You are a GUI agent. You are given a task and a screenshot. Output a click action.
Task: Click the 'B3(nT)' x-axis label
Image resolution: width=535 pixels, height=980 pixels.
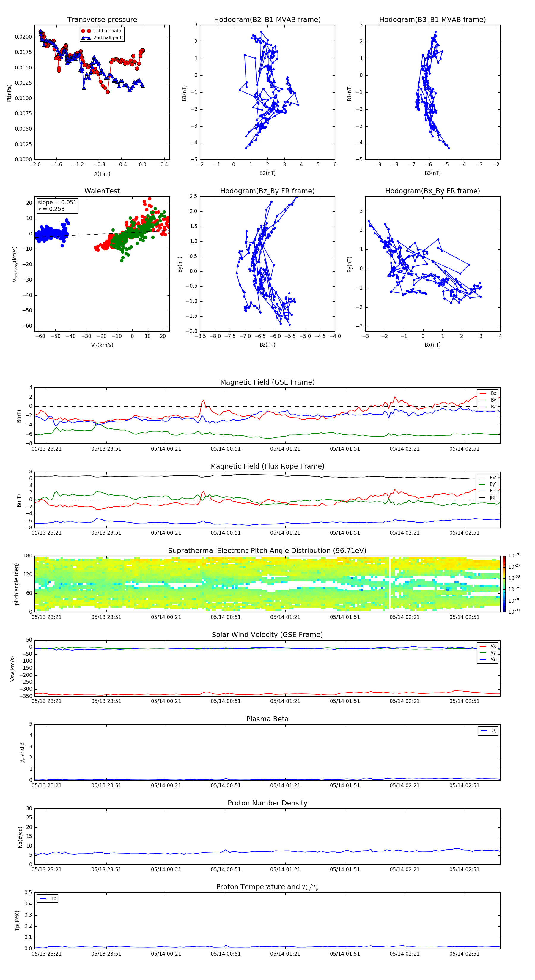pyautogui.click(x=432, y=173)
